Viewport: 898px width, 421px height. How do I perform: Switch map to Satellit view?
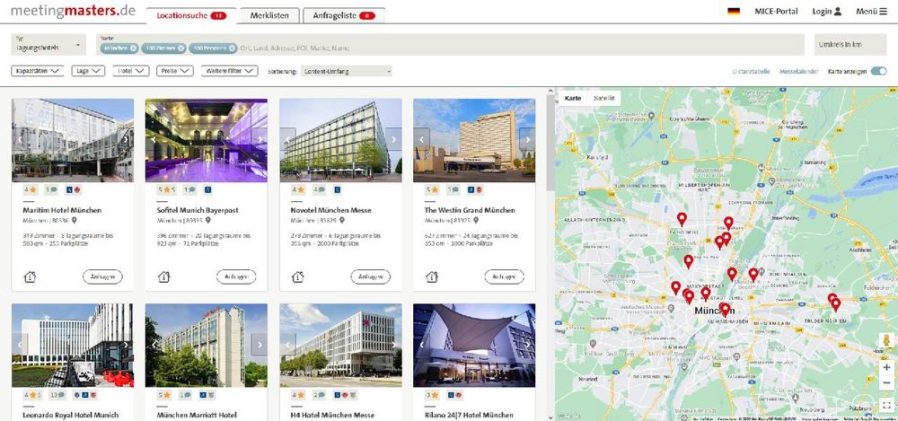[604, 98]
